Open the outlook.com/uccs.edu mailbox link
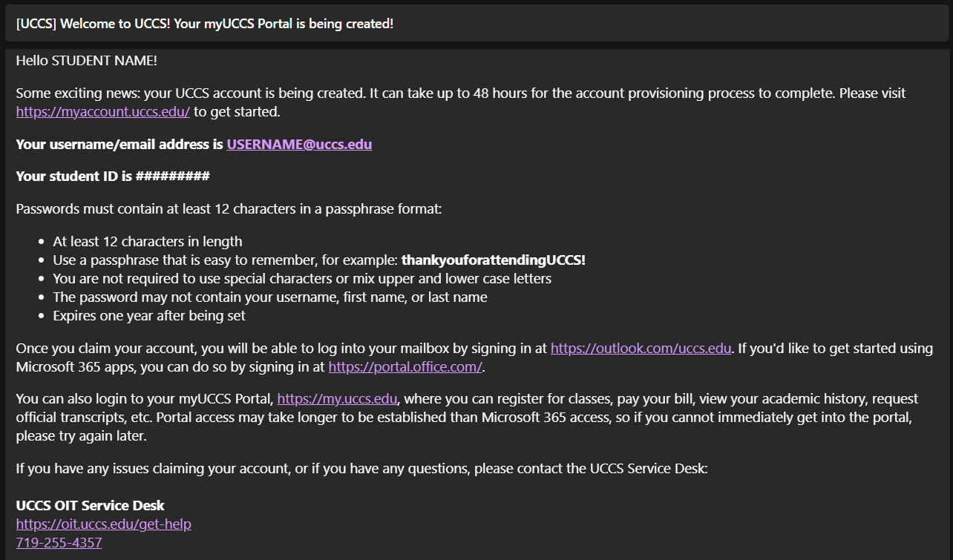This screenshot has width=953, height=560. pyautogui.click(x=641, y=348)
